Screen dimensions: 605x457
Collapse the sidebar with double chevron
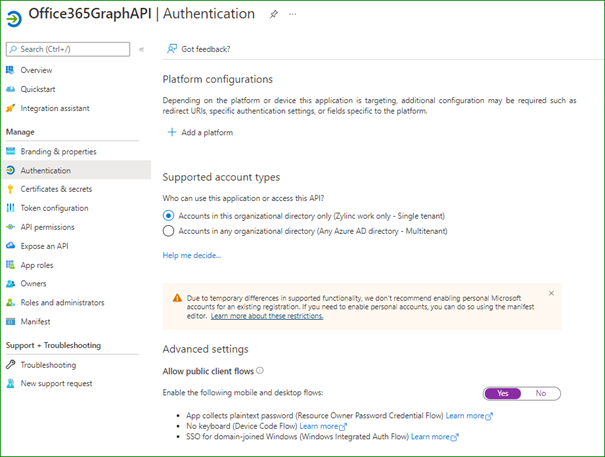(x=142, y=49)
